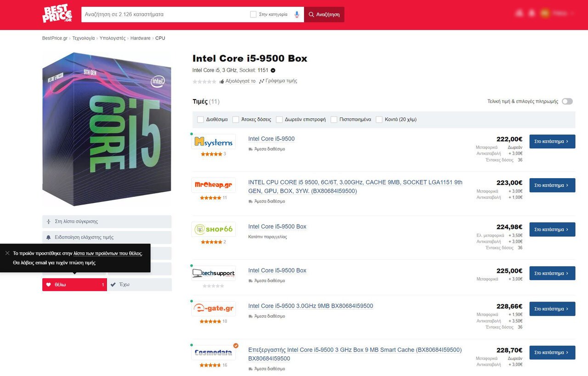View Cosmodata star rating reviews
Screen dimensions: 588x376
click(x=210, y=365)
